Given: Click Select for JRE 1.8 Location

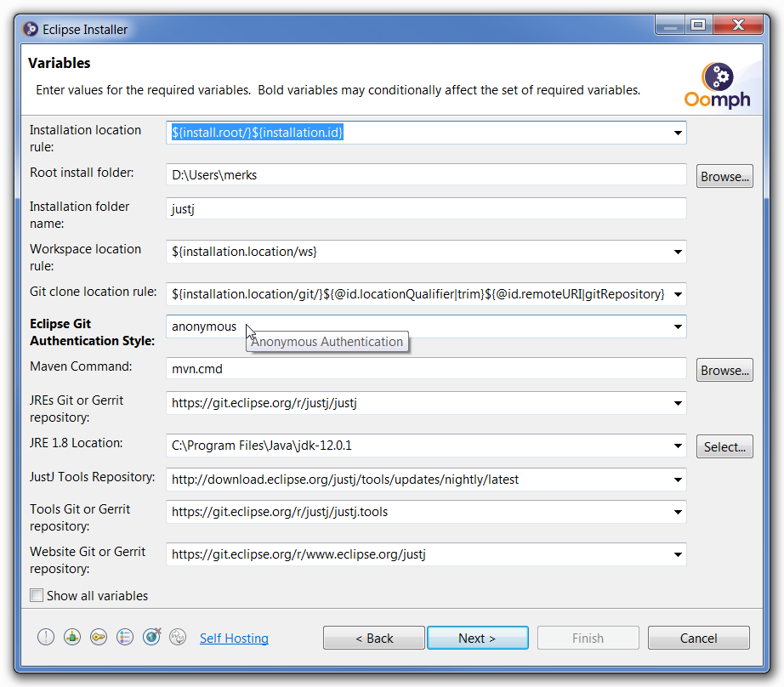Looking at the screenshot, I should [x=724, y=446].
